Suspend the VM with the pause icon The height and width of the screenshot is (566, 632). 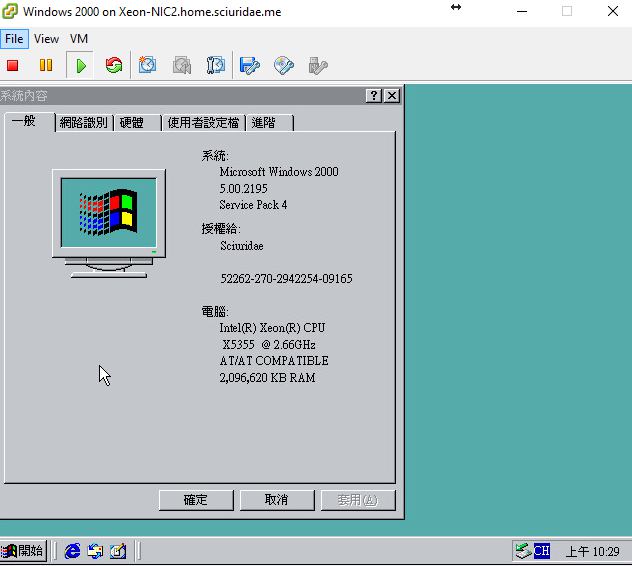point(46,65)
